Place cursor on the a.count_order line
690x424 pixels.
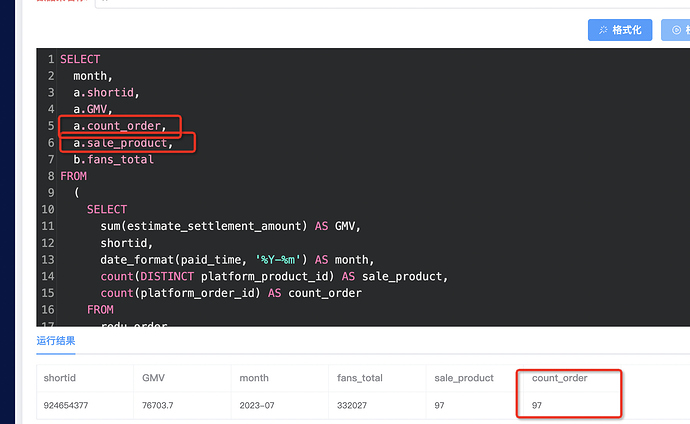(x=120, y=126)
